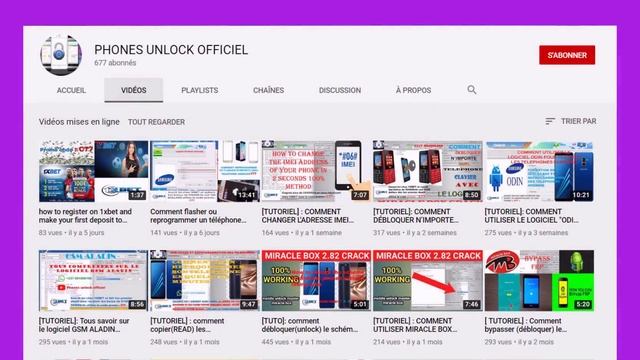Image resolution: width=640 pixels, height=360 pixels.
Task: Click the '677 abonnés' subscriber count
Action: tap(115, 63)
